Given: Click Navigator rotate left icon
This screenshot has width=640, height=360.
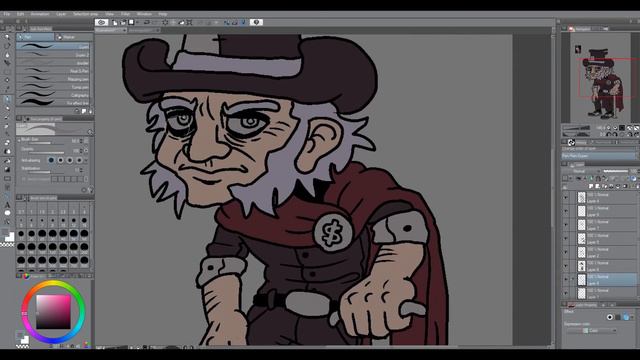Looking at the screenshot, I should click(x=609, y=134).
